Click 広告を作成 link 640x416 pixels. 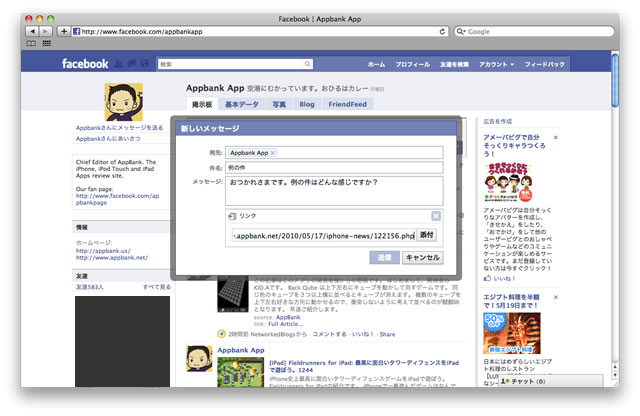click(x=498, y=121)
